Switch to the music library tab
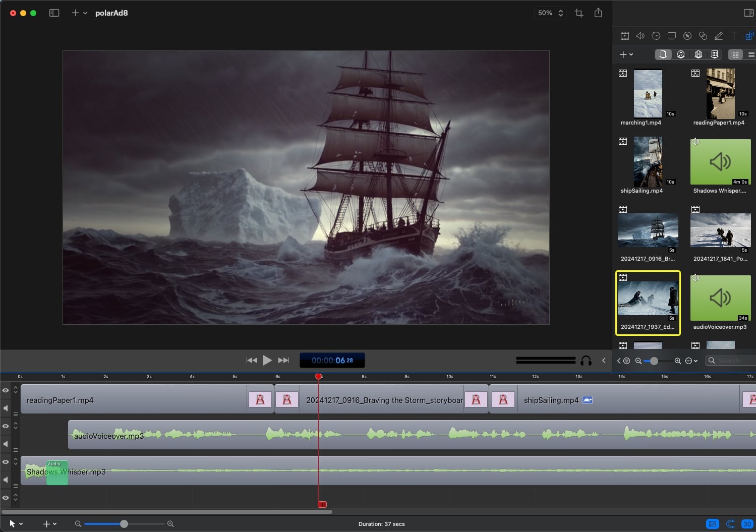756x532 pixels. click(680, 54)
